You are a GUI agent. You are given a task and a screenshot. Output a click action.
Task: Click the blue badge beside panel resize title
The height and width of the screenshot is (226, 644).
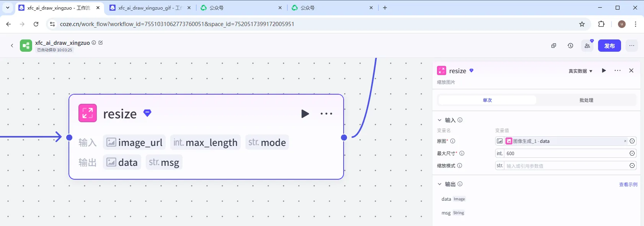471,70
